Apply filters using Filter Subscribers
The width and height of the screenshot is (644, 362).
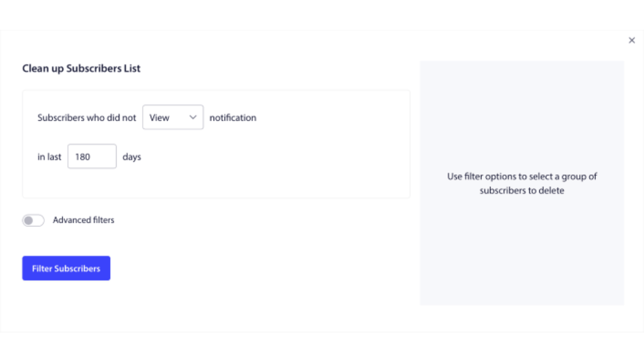[66, 268]
